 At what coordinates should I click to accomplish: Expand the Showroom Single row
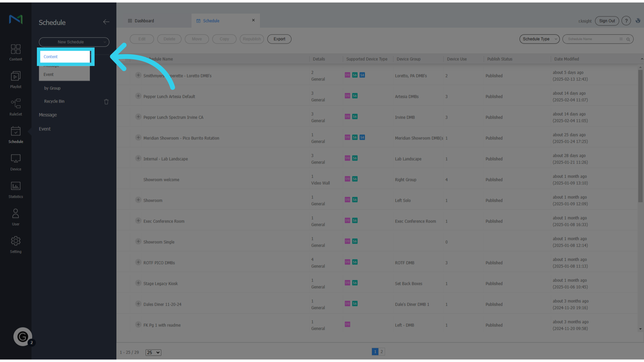click(x=138, y=241)
